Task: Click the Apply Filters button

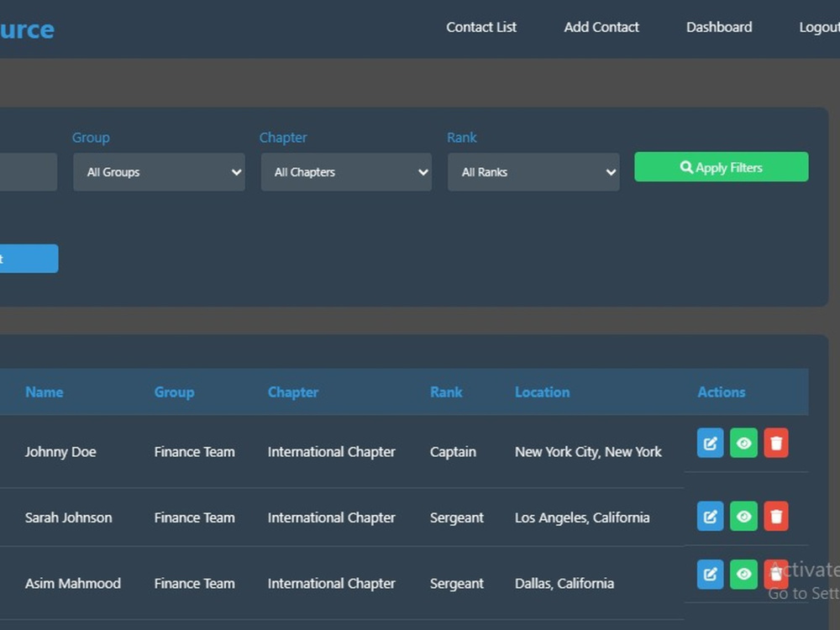Action: (x=721, y=167)
